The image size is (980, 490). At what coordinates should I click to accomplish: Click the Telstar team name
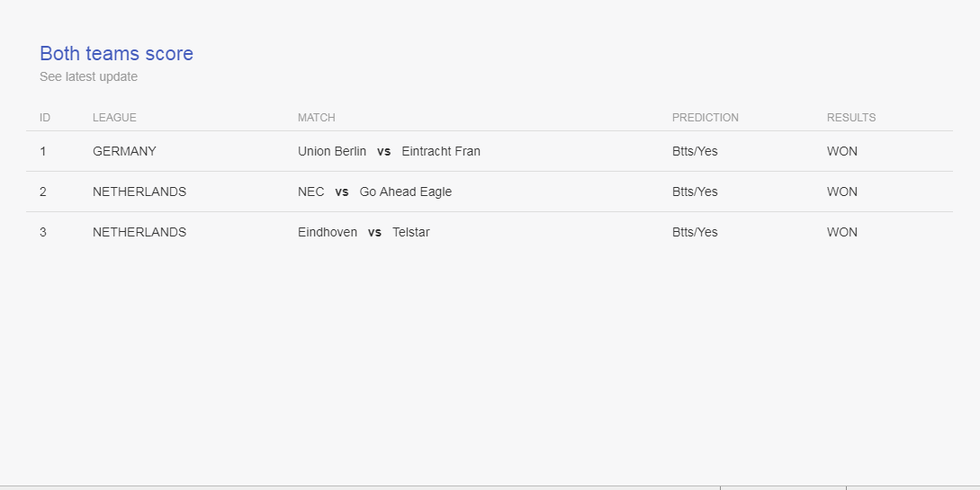[x=411, y=232]
